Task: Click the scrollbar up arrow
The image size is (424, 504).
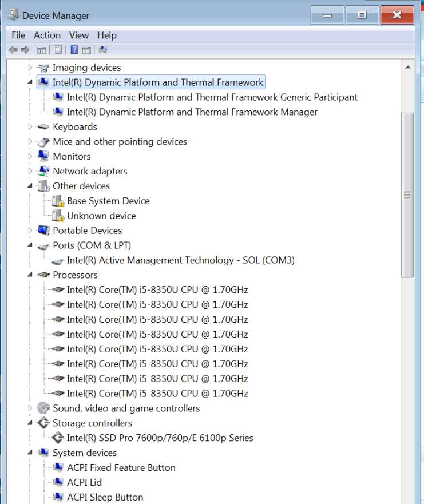Action: (407, 67)
